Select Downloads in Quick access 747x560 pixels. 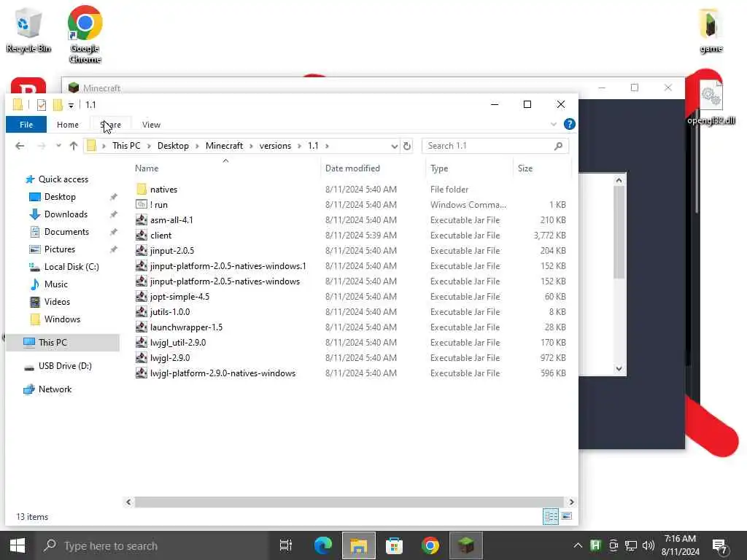coord(66,214)
